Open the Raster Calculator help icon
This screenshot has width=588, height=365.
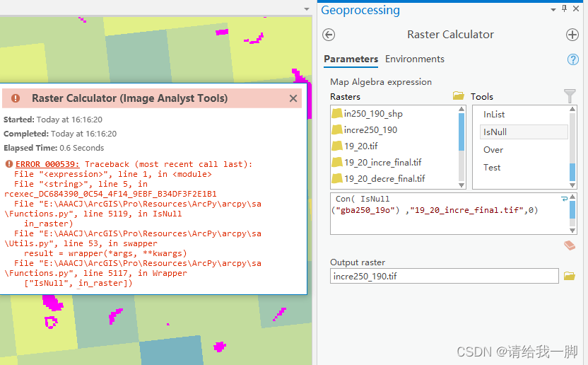(x=573, y=59)
